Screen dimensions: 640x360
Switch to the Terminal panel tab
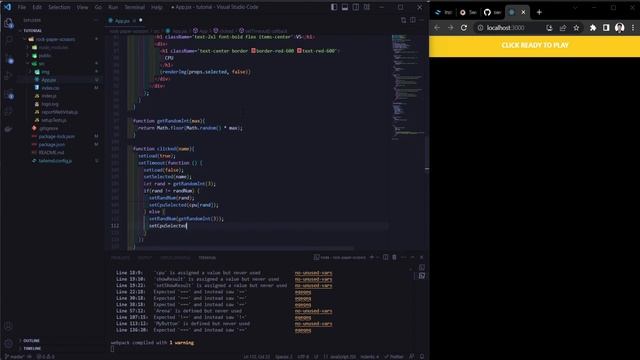coord(207,258)
